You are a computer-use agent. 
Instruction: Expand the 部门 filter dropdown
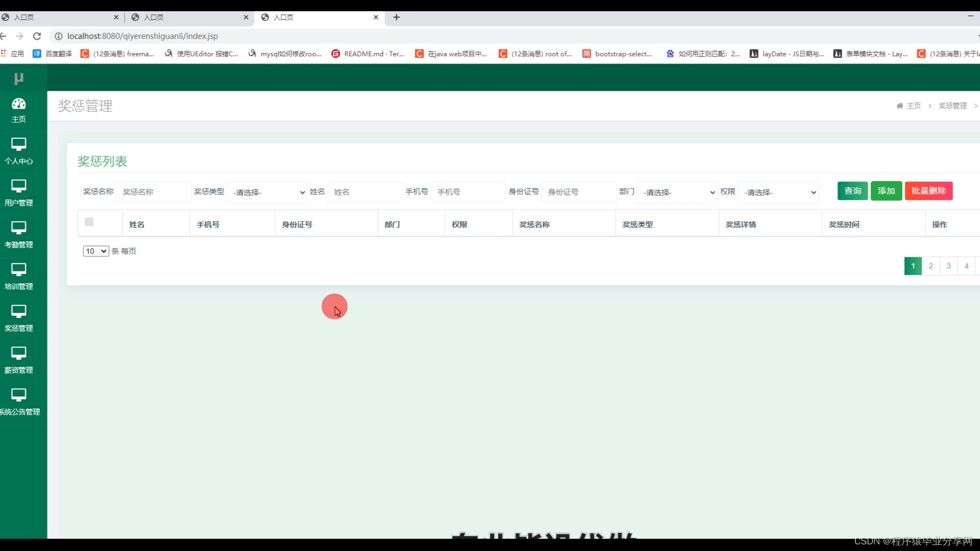pyautogui.click(x=677, y=192)
